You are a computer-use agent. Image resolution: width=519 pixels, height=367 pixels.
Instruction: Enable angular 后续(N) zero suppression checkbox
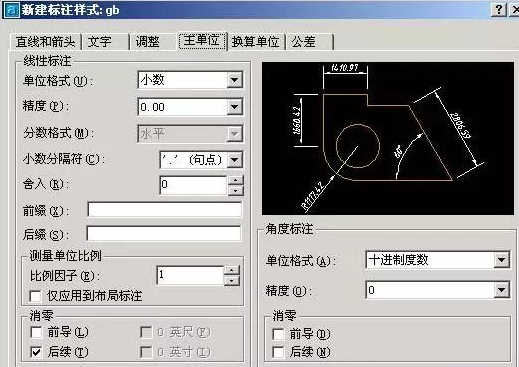pos(278,352)
